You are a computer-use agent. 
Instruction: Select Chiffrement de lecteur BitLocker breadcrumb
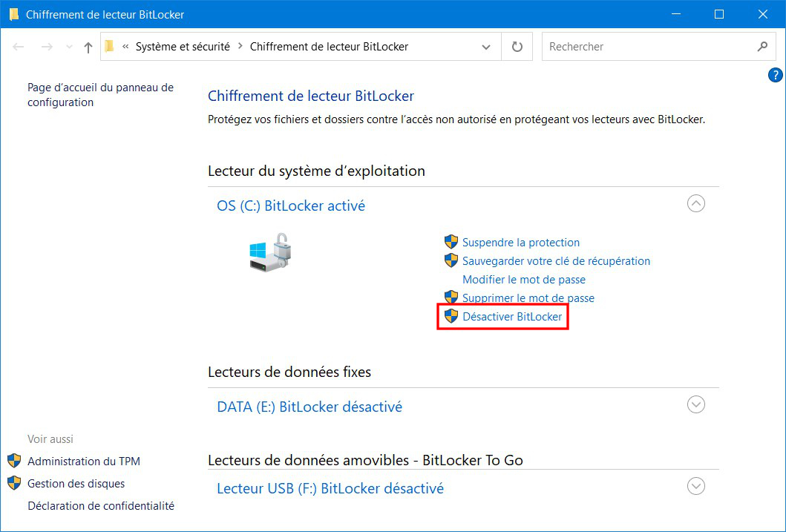[x=329, y=47]
